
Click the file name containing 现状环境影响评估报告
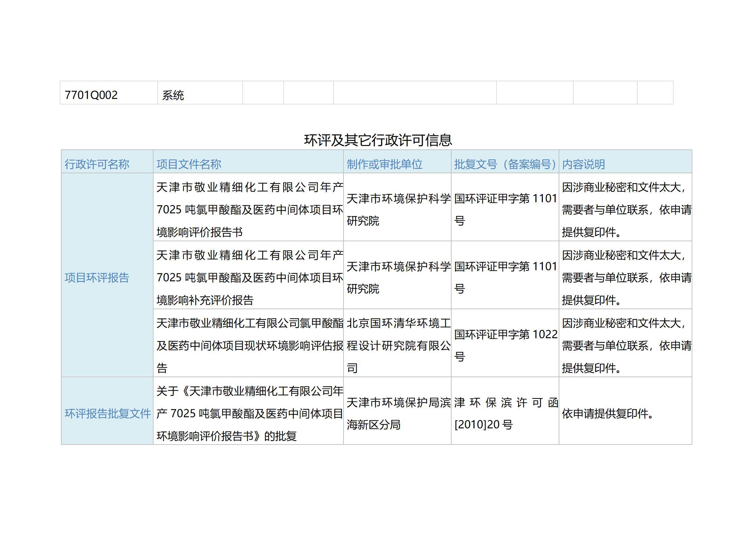coord(250,346)
